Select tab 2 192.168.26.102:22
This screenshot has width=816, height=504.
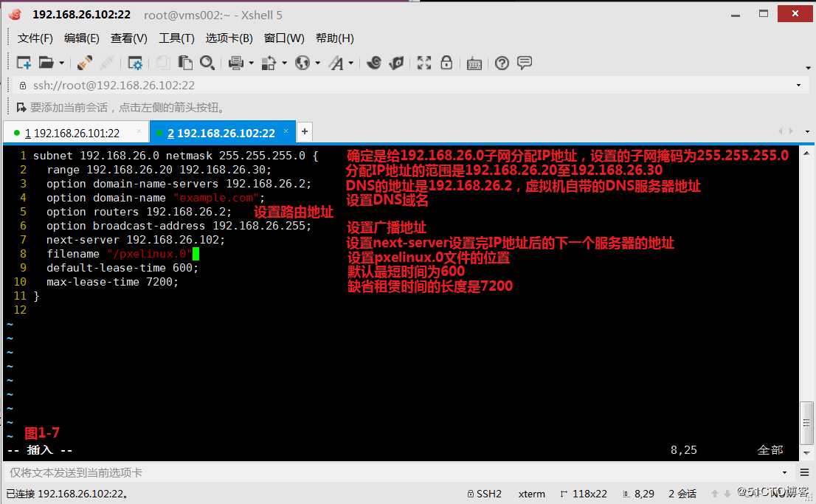[221, 134]
